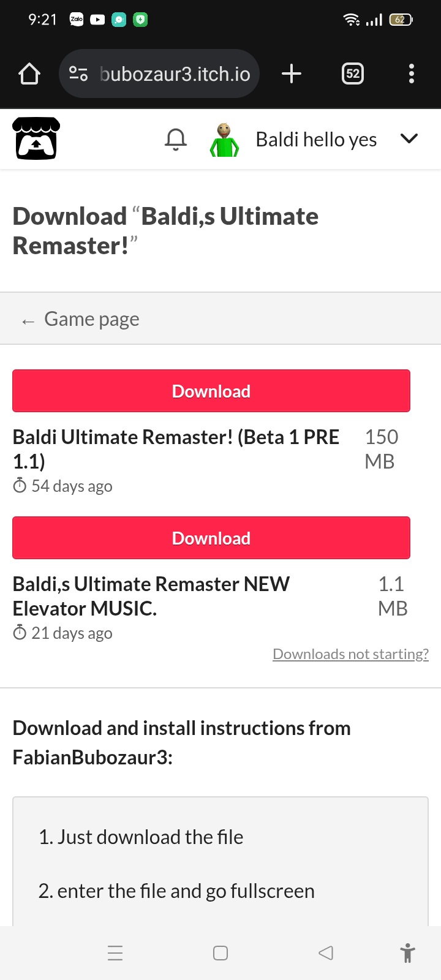Open a new tab with plus icon
441x980 pixels.
pyautogui.click(x=292, y=74)
